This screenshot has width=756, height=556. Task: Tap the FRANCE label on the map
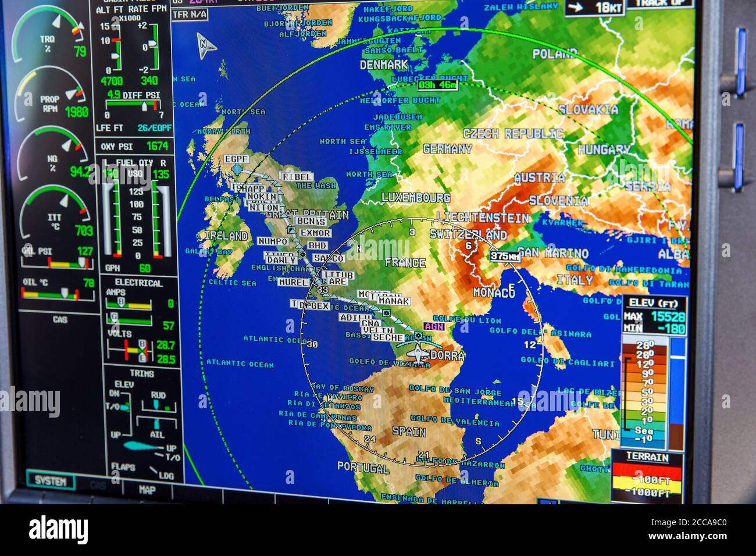coord(405,263)
